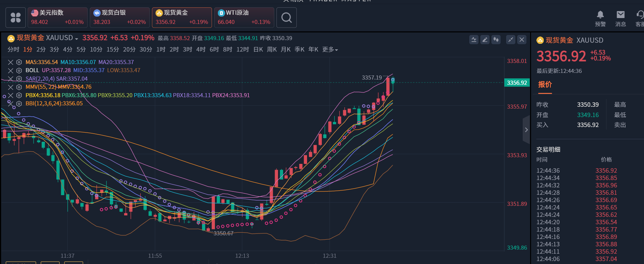This screenshot has width=644, height=264.
Task: Remove the BOLL indicator
Action: pos(10,70)
